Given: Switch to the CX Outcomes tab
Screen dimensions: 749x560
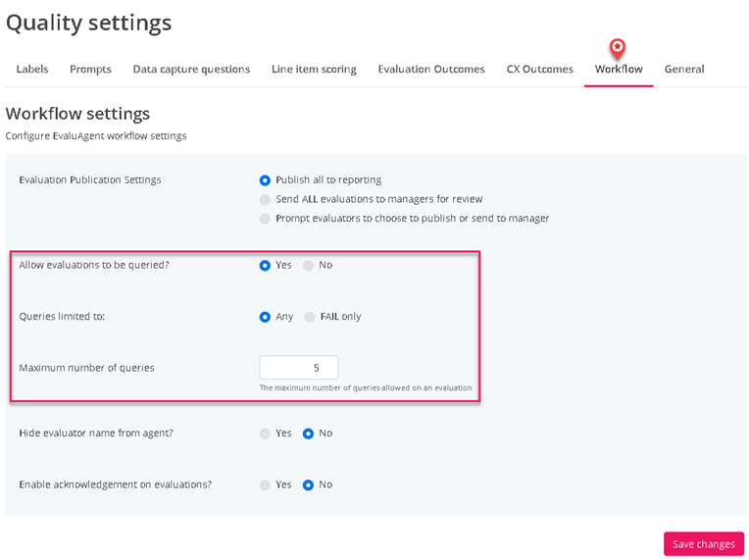Looking at the screenshot, I should [539, 70].
